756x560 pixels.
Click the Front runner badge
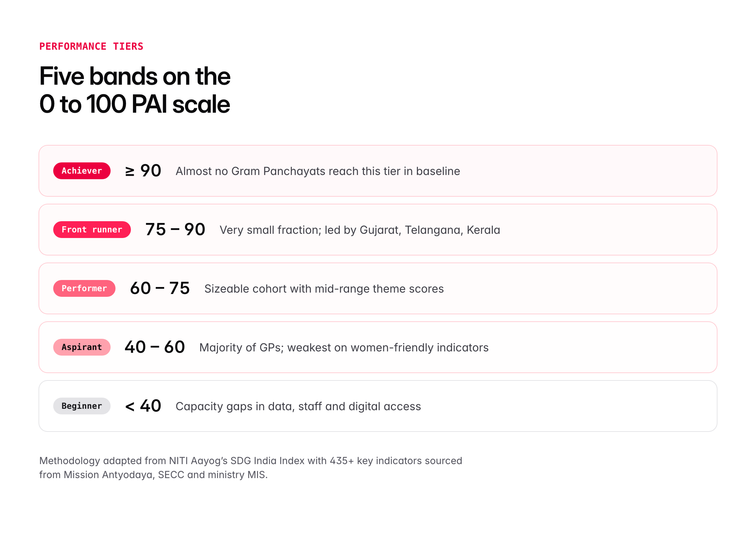92,230
